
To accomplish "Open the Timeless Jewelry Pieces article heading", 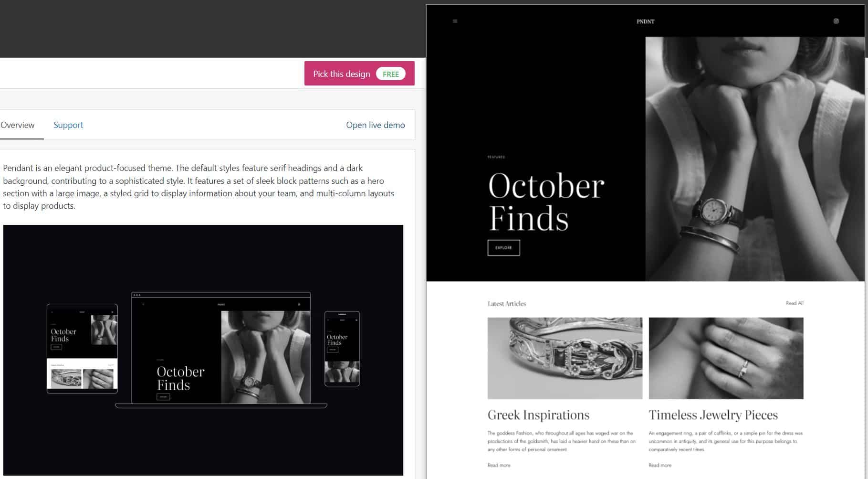I will click(713, 415).
